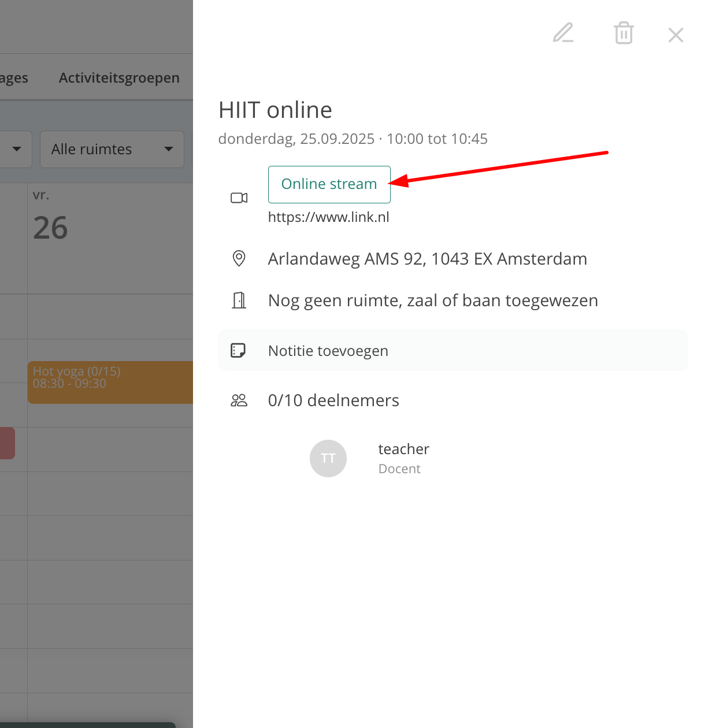Screen dimensions: 712x728
Task: Click the location pin icon
Action: coord(239,258)
